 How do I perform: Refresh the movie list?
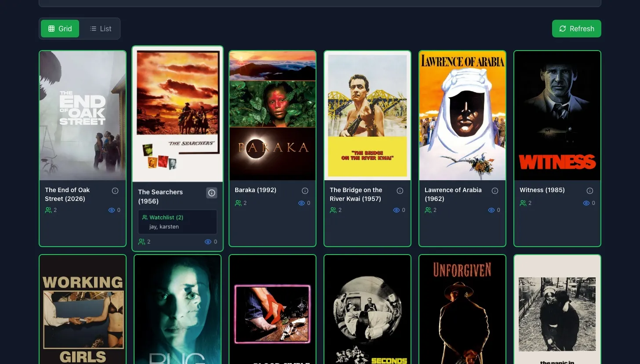coord(577,29)
